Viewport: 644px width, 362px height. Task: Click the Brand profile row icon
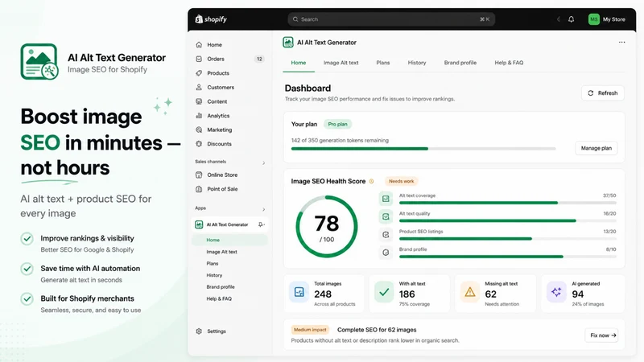coord(386,253)
